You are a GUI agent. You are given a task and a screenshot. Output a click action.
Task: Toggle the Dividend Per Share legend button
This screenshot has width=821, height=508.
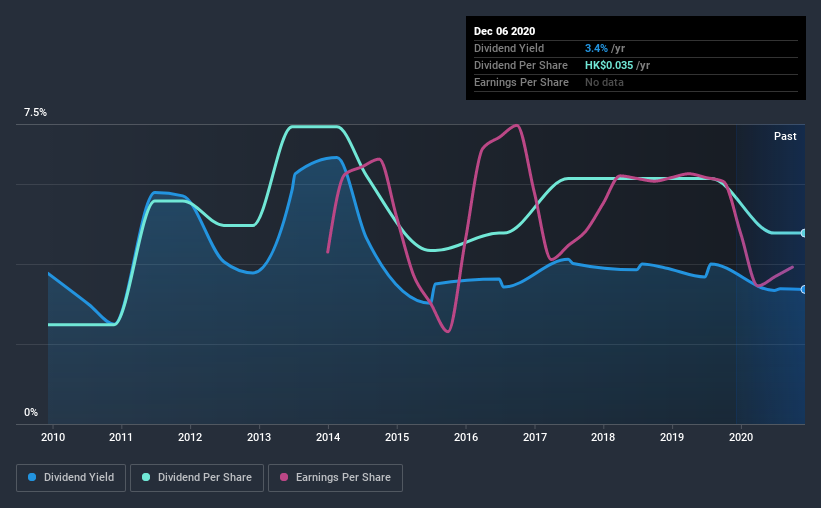pos(197,478)
